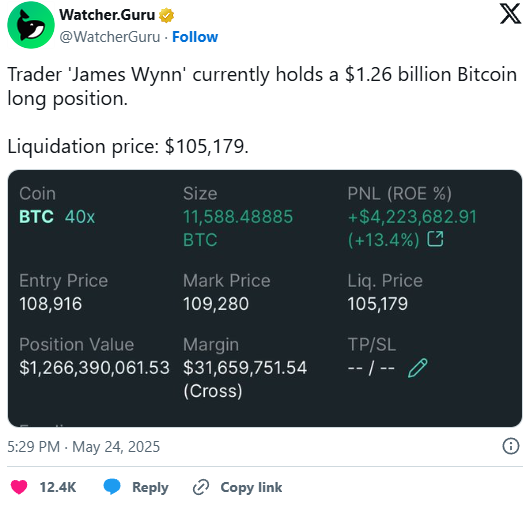The width and height of the screenshot is (528, 507).
Task: Open the Watcher.Guru display name
Action: tap(107, 15)
